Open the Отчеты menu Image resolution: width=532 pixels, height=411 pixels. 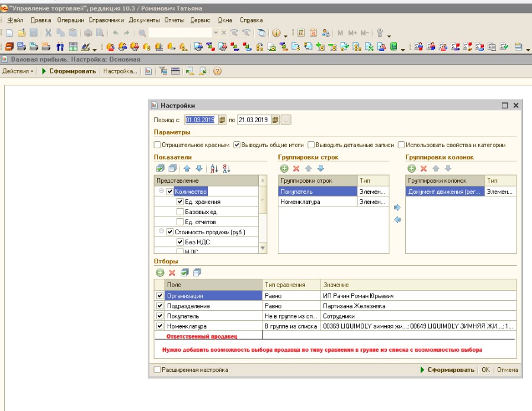coord(174,20)
